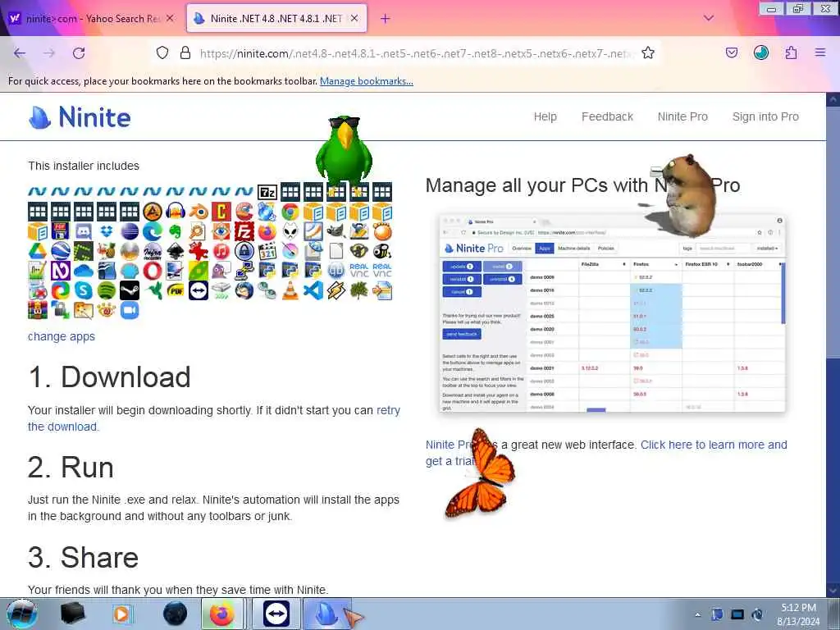The width and height of the screenshot is (840, 630).
Task: Click the iTunes icon
Action: (x=221, y=251)
